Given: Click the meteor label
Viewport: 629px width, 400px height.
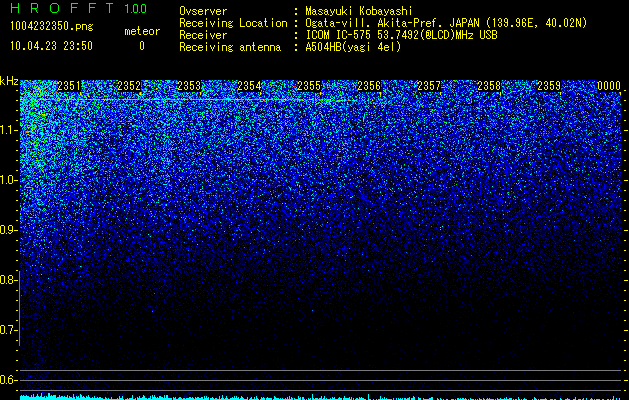Looking at the screenshot, I should click(142, 31).
